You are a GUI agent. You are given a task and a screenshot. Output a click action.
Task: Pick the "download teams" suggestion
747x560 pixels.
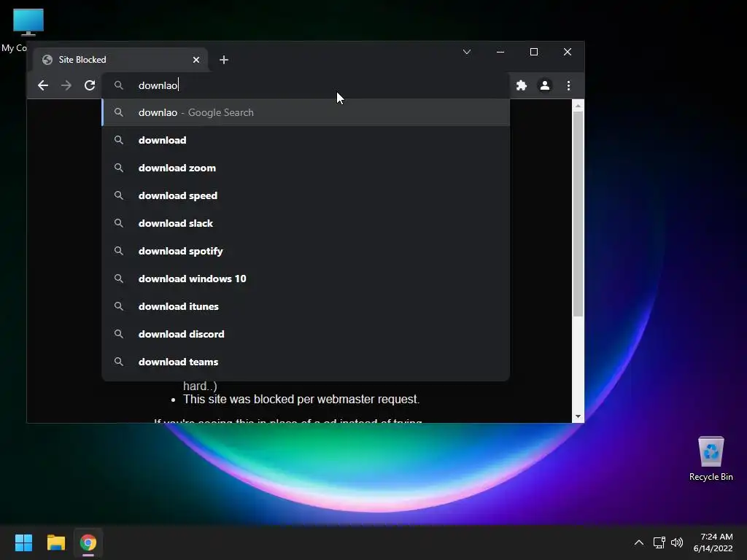coord(306,362)
